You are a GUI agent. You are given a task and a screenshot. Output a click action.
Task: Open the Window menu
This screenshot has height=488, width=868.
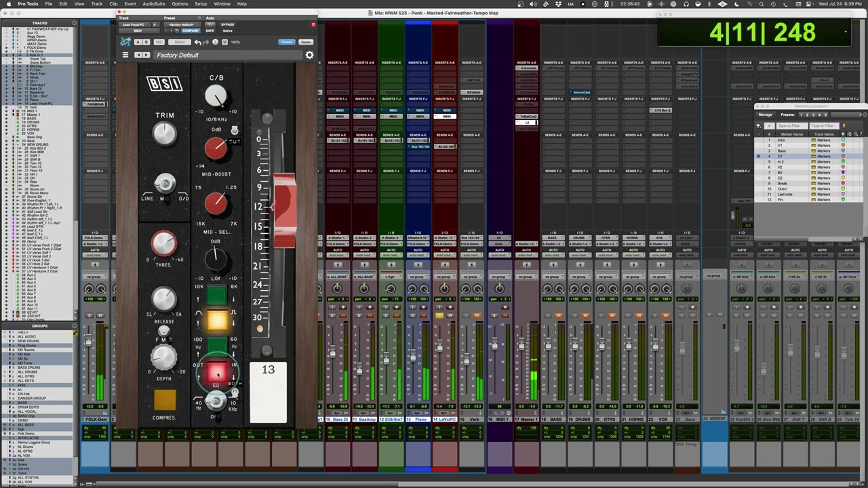pos(222,4)
